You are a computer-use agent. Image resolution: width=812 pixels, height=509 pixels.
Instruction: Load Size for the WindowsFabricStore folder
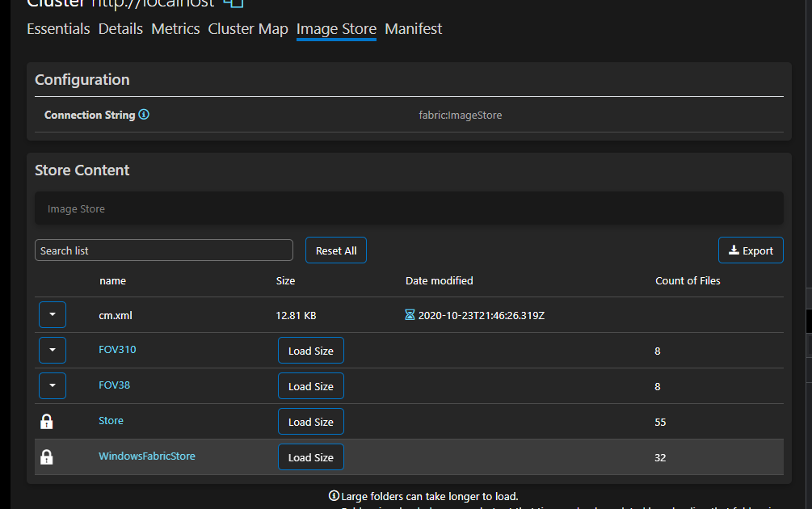[310, 456]
